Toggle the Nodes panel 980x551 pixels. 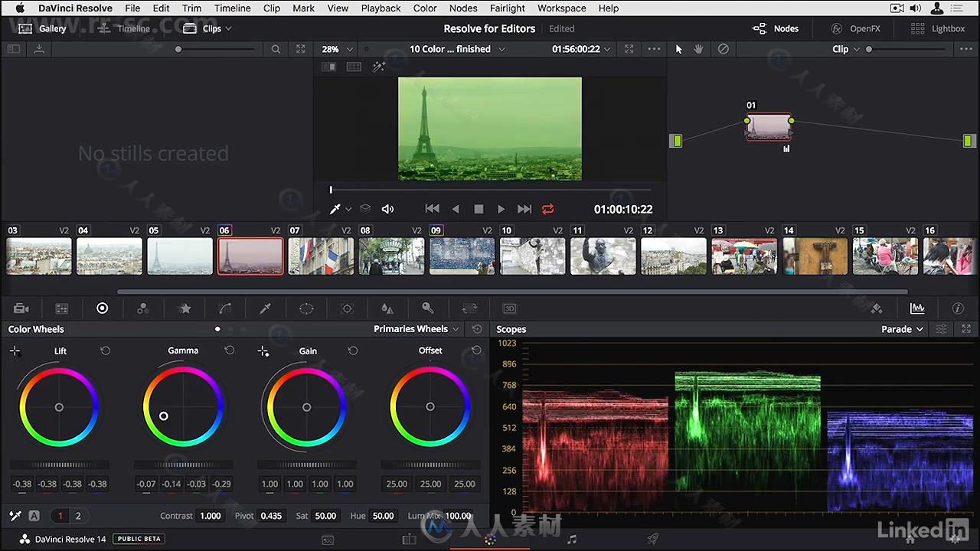(776, 28)
